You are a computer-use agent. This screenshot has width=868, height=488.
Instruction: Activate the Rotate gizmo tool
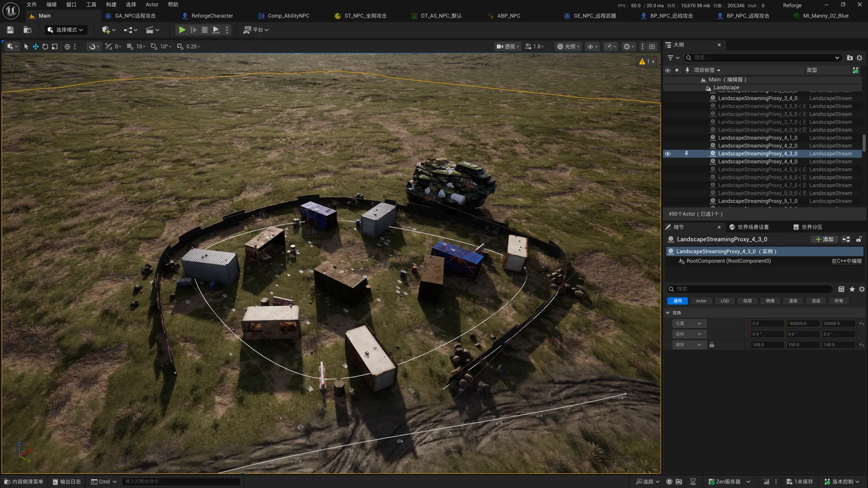(x=45, y=47)
